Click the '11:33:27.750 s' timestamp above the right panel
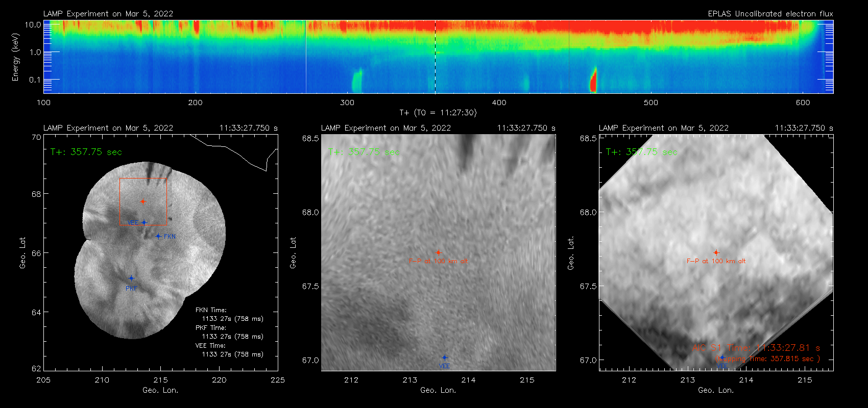The image size is (868, 408). coord(804,128)
